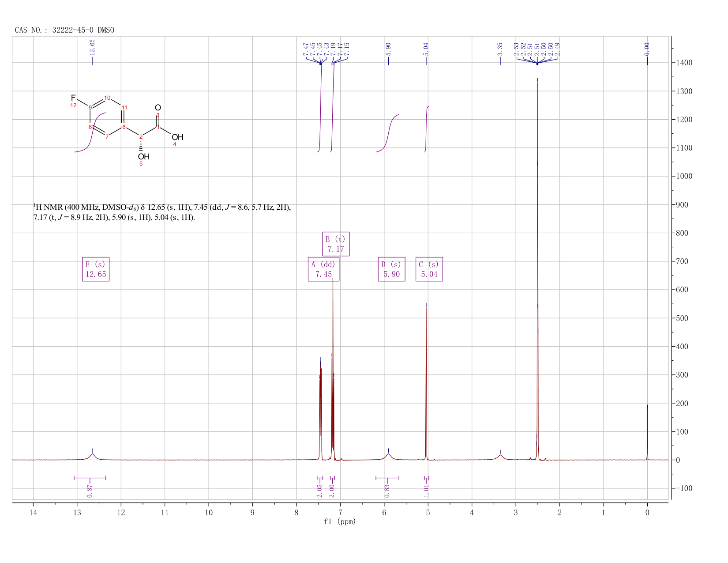The width and height of the screenshot is (728, 563).
Task: Click the integral curve above 5.90 region
Action: 388,132
